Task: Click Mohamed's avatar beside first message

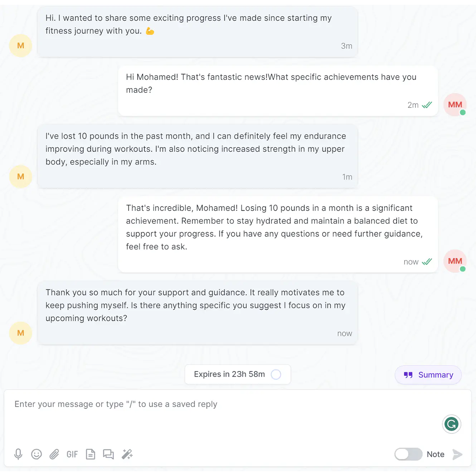Action: coord(21,46)
